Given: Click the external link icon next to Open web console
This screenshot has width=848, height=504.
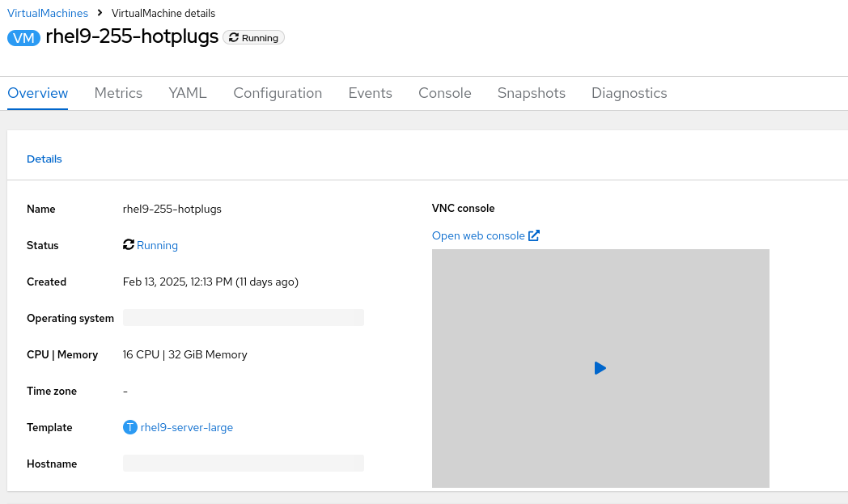Looking at the screenshot, I should coord(534,235).
